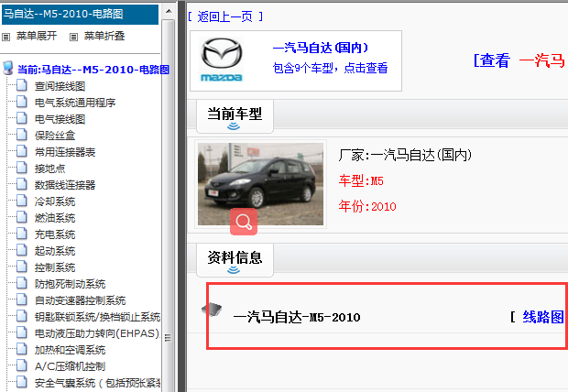
Task: Click the document icon next to A/C压缩机控制
Action: tap(22, 365)
